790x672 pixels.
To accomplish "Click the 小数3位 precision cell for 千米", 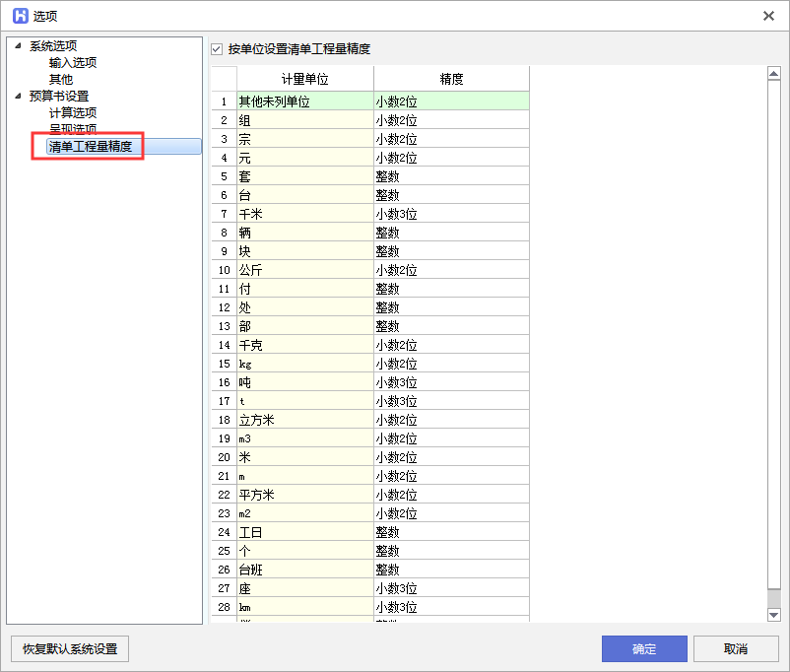I will click(451, 214).
